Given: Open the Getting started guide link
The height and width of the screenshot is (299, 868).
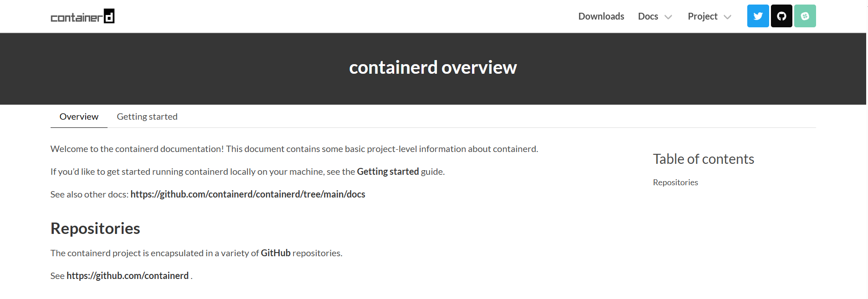Looking at the screenshot, I should 388,172.
